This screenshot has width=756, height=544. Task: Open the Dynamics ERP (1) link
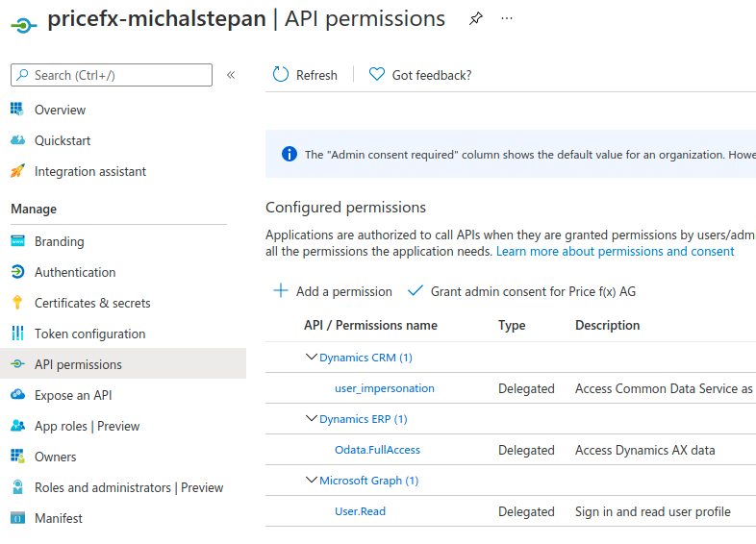(363, 419)
